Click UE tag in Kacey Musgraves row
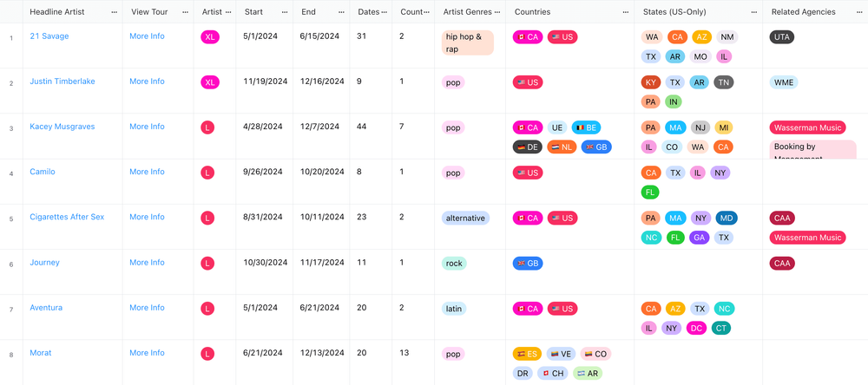The height and width of the screenshot is (385, 868). point(557,127)
